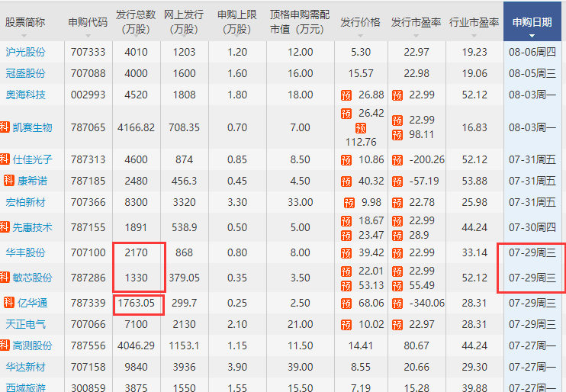Select the date cell 08-06周四

tap(532, 52)
